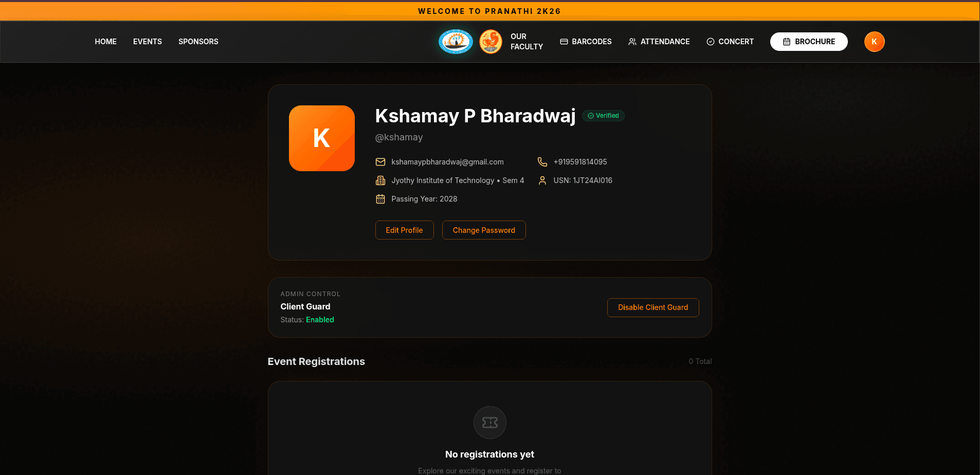Click the building icon beside Jyothy Institute
Screen dimensions: 980x475
point(380,180)
